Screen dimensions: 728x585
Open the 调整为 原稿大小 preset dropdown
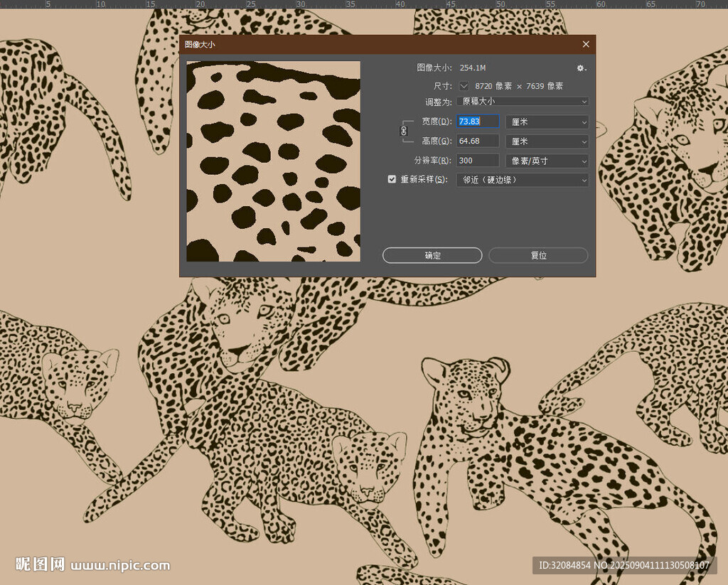(523, 102)
